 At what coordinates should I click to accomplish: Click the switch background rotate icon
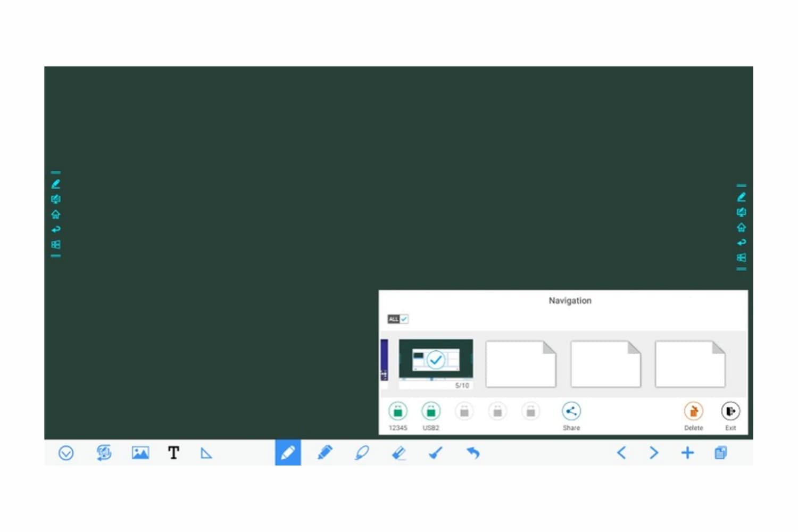click(104, 453)
